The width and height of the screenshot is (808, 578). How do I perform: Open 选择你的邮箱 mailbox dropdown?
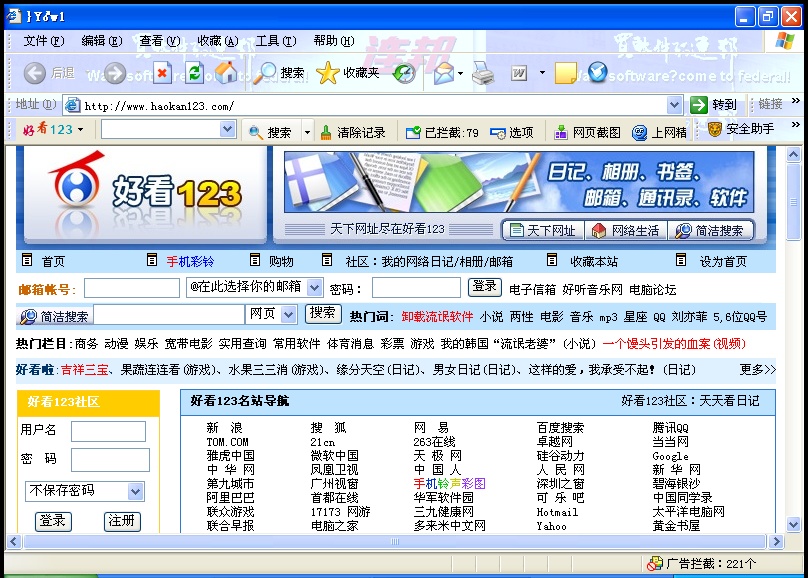314,287
